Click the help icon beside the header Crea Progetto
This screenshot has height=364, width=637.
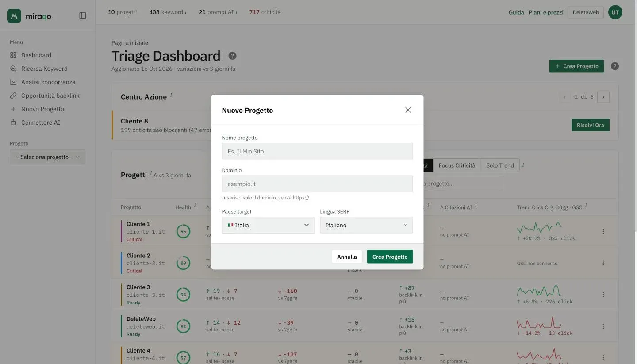tap(615, 66)
